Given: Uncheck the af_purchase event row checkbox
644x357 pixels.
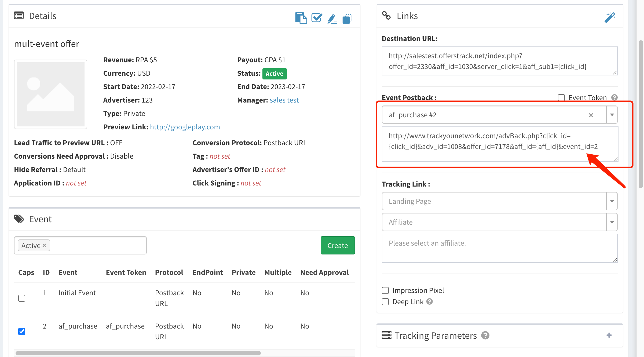Looking at the screenshot, I should 22,331.
